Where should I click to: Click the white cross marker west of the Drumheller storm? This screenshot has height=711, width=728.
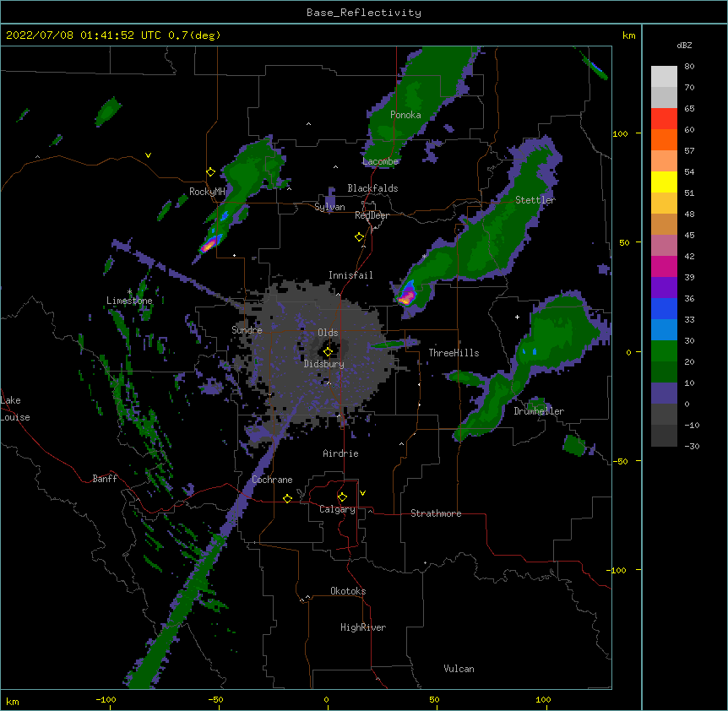[517, 317]
